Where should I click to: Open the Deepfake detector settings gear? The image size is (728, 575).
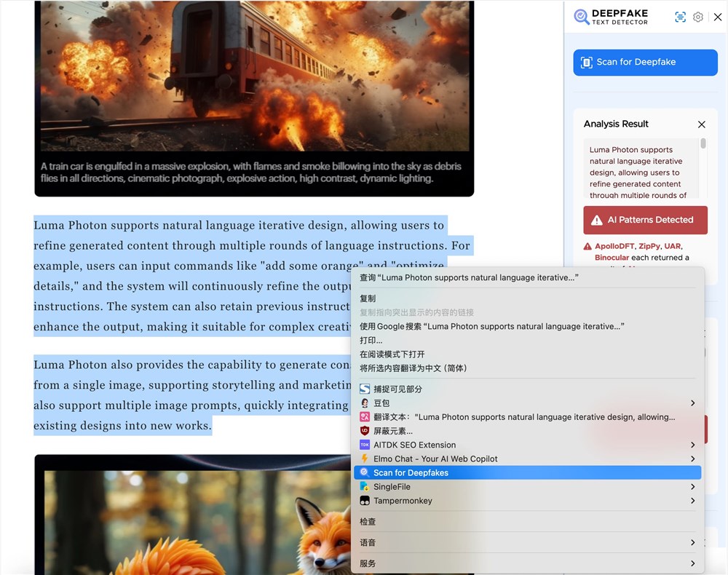click(x=698, y=17)
